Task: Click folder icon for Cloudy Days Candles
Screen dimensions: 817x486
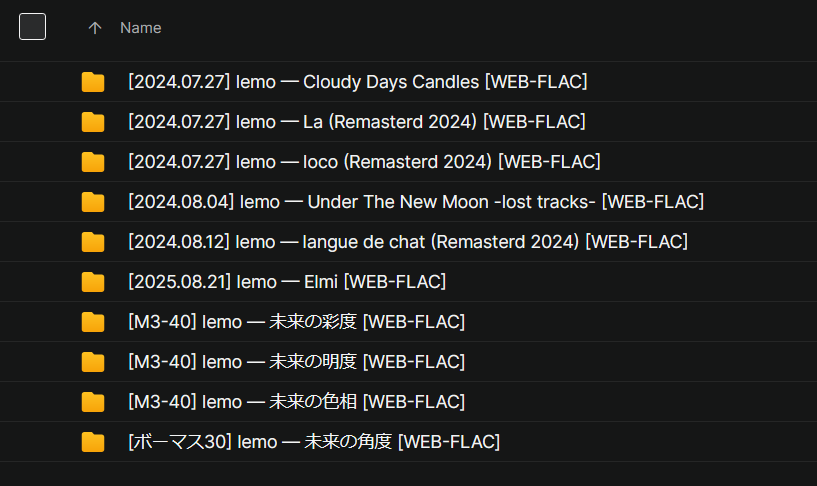Action: 93,82
